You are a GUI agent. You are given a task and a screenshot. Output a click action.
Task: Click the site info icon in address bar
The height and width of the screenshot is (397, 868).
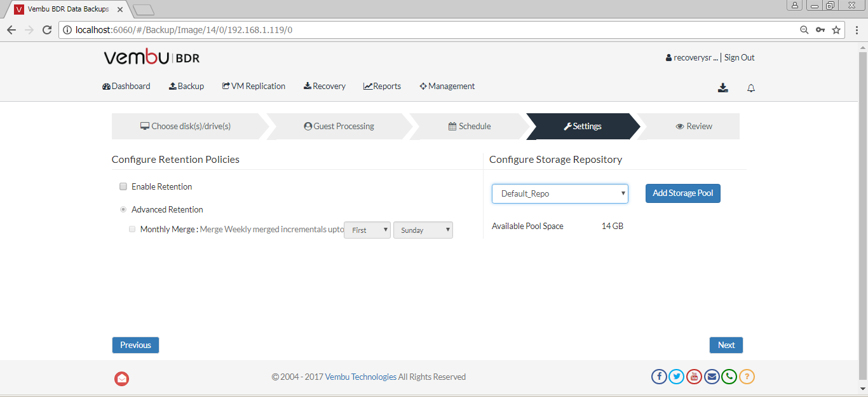point(68,30)
